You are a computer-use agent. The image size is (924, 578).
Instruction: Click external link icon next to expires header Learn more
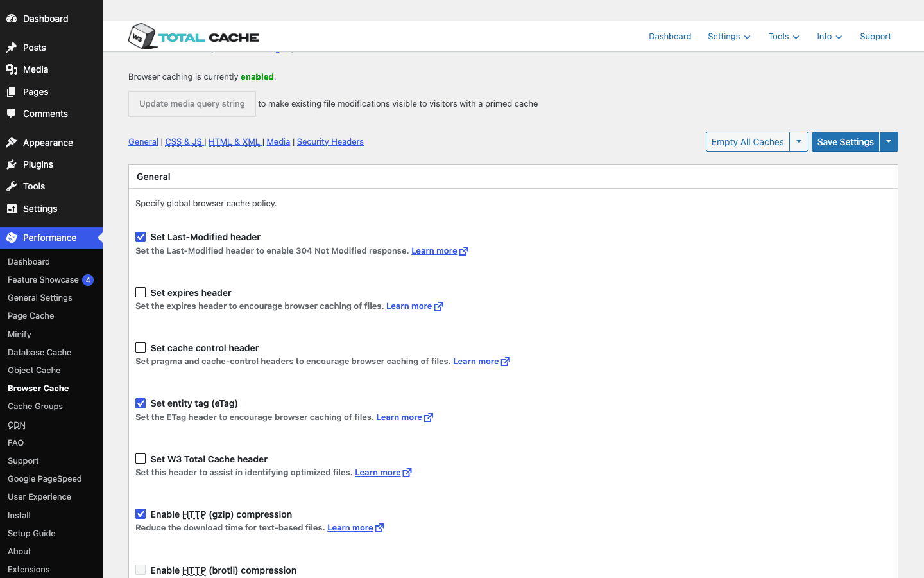(439, 306)
